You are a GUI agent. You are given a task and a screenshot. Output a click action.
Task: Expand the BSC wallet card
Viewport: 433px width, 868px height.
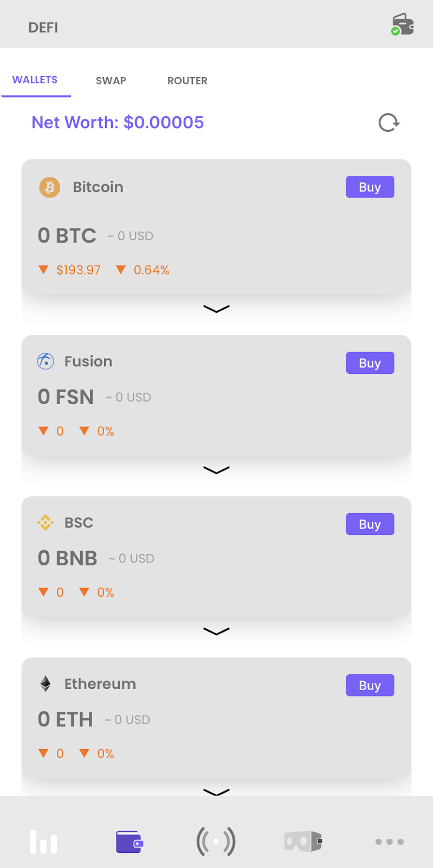(216, 631)
